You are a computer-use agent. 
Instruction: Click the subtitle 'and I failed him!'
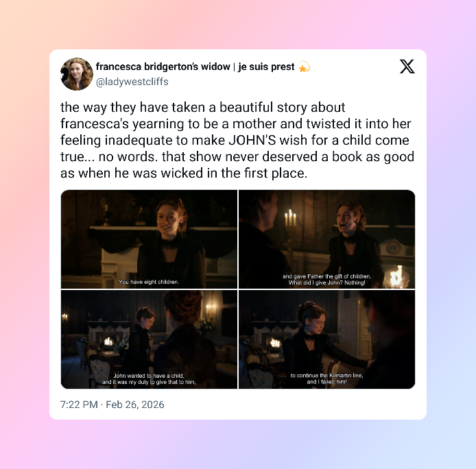click(326, 382)
